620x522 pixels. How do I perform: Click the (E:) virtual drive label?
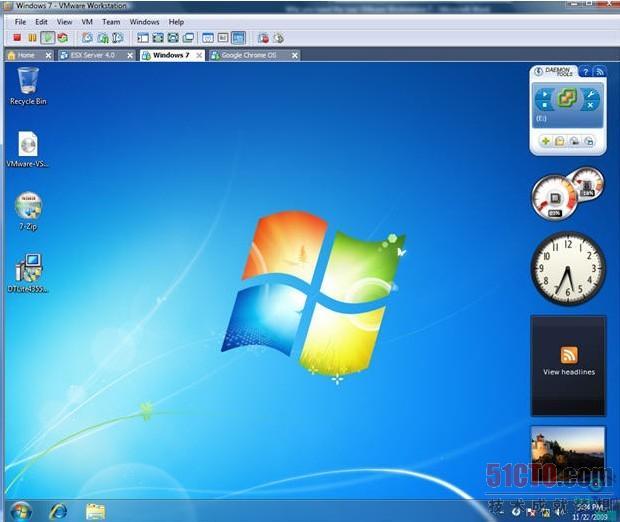coord(541,118)
